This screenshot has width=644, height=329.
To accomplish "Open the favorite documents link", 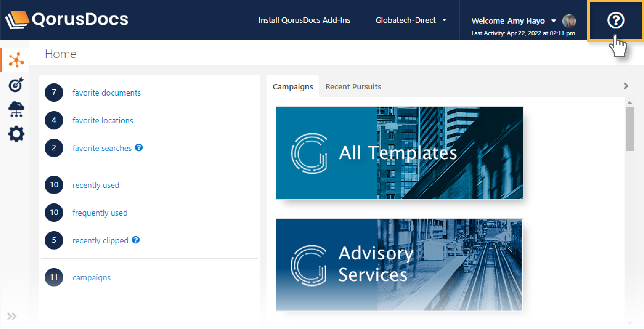I will [106, 93].
